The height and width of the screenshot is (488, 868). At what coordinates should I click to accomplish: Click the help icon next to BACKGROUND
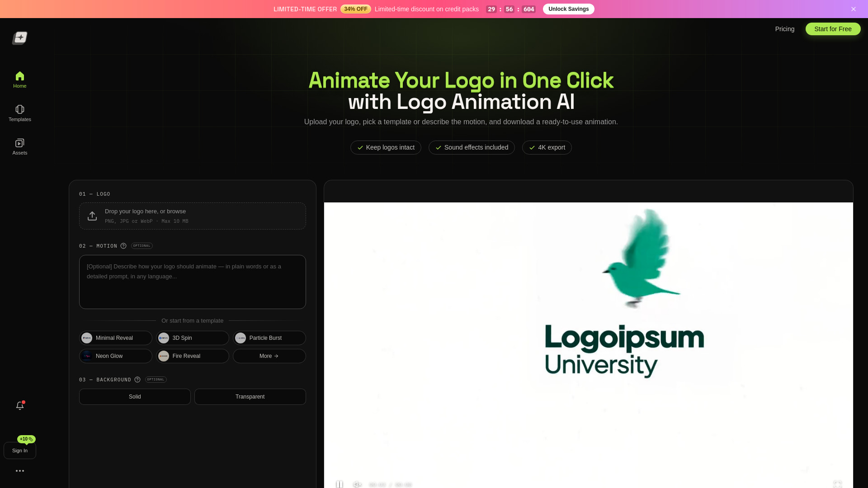pyautogui.click(x=137, y=380)
